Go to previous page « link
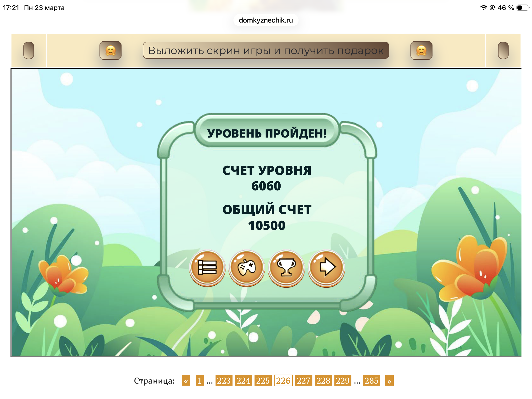Viewport: 532px width, 399px height. click(186, 381)
